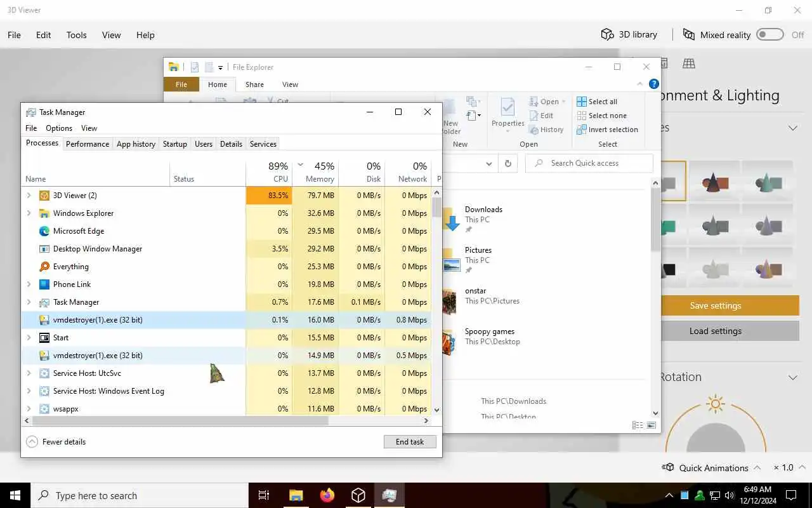Click the Microsoft Edge process icon
The height and width of the screenshot is (508, 812).
(44, 231)
